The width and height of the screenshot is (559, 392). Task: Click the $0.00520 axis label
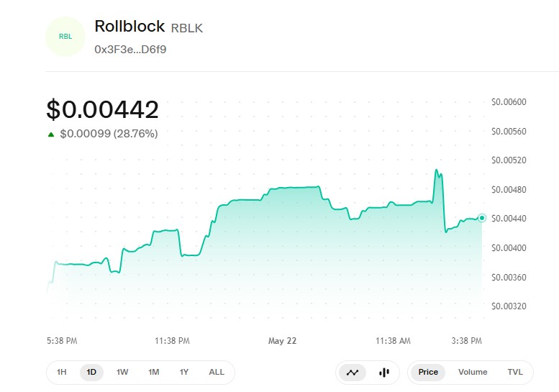coord(509,160)
